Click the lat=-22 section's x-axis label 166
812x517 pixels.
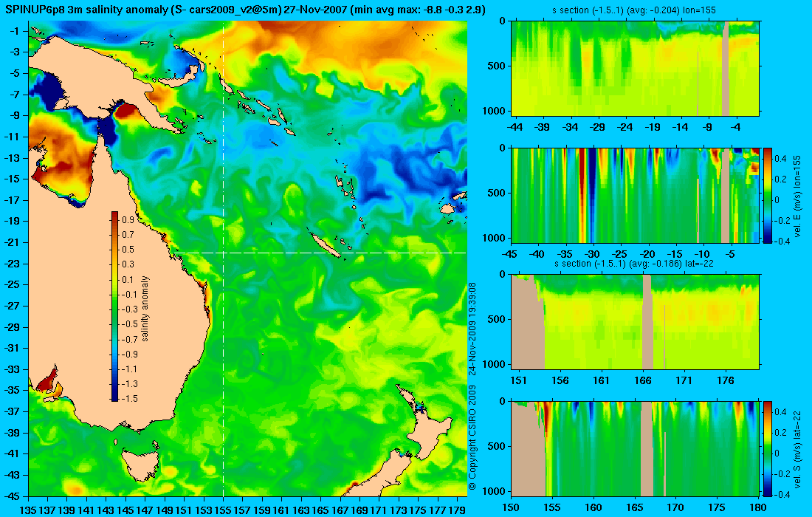[643, 380]
